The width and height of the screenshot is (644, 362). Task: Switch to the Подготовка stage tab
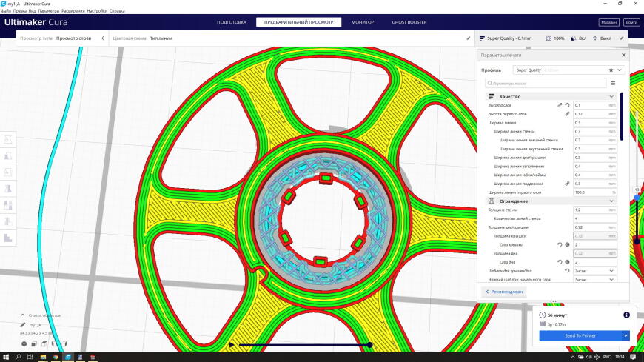tap(232, 22)
